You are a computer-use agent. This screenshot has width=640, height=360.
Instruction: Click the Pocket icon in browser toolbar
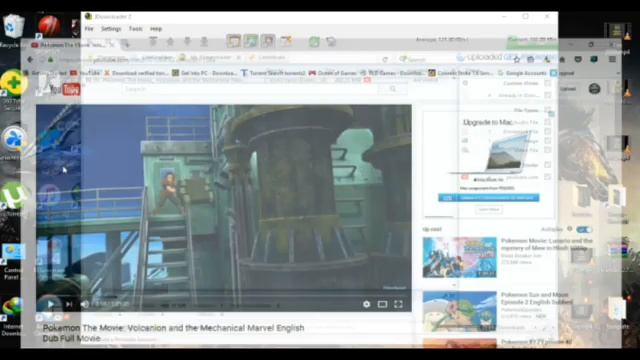[x=578, y=60]
